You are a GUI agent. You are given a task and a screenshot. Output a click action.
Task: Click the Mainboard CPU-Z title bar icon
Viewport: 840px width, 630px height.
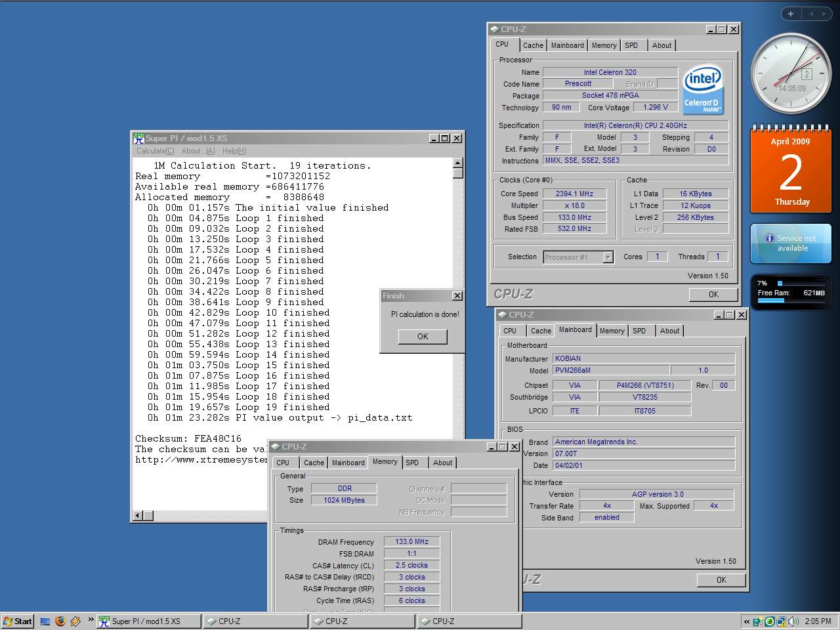point(502,314)
